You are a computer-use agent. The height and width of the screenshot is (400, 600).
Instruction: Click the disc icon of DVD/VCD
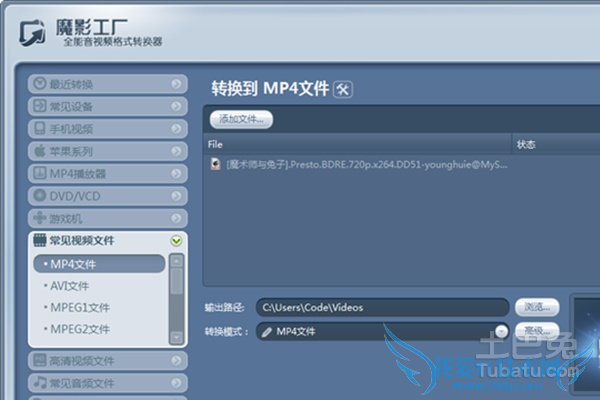[40, 196]
